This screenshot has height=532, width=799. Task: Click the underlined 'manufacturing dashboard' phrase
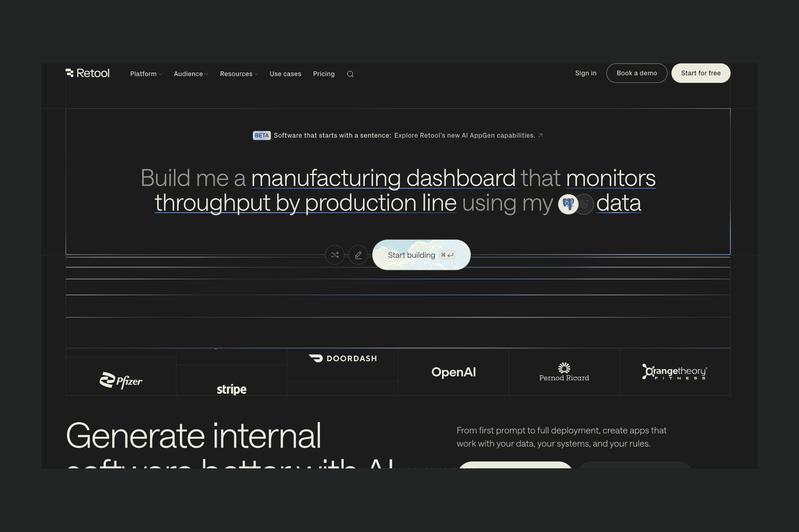coord(383,178)
